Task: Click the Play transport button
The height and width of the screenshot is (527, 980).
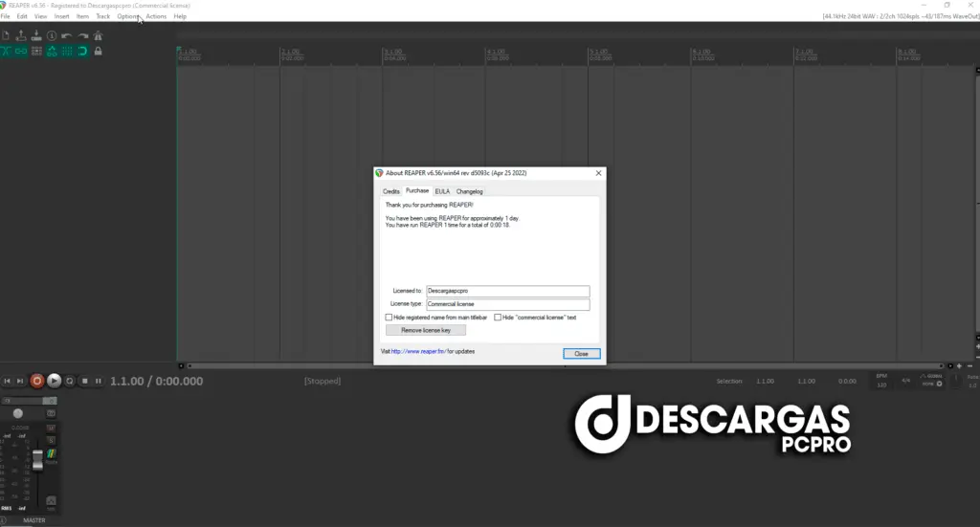Action: coord(55,381)
